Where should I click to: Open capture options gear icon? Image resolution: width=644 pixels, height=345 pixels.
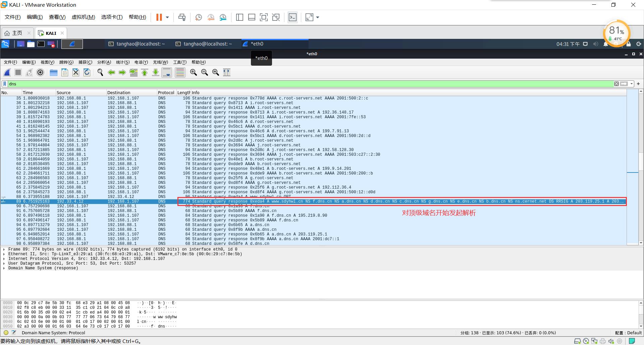(x=40, y=72)
